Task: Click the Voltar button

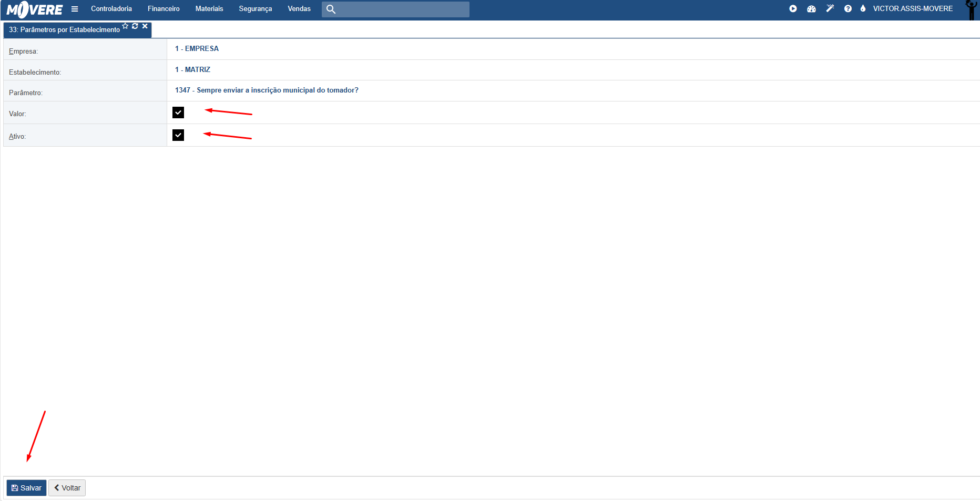Action: [67, 488]
